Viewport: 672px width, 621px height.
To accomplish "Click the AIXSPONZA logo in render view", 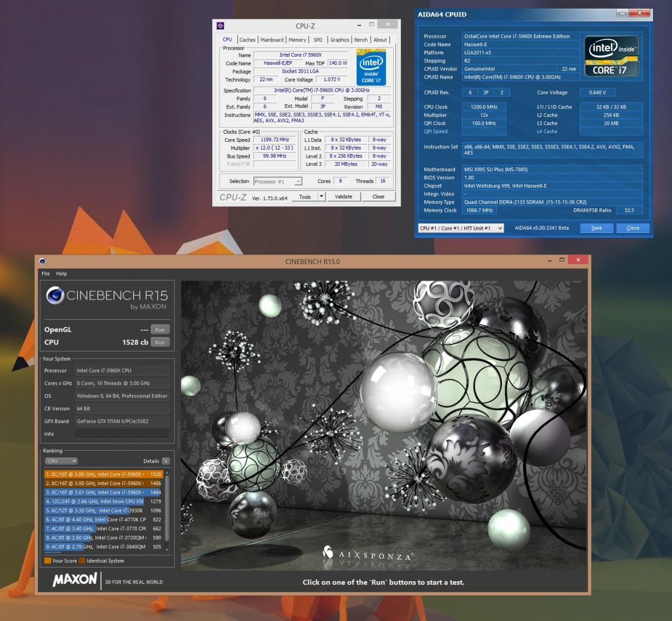I will pos(368,554).
